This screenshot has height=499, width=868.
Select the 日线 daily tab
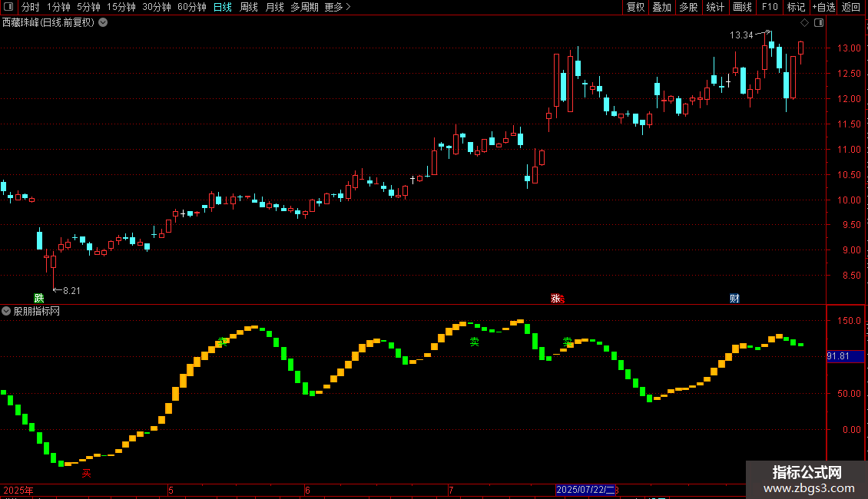(x=223, y=7)
